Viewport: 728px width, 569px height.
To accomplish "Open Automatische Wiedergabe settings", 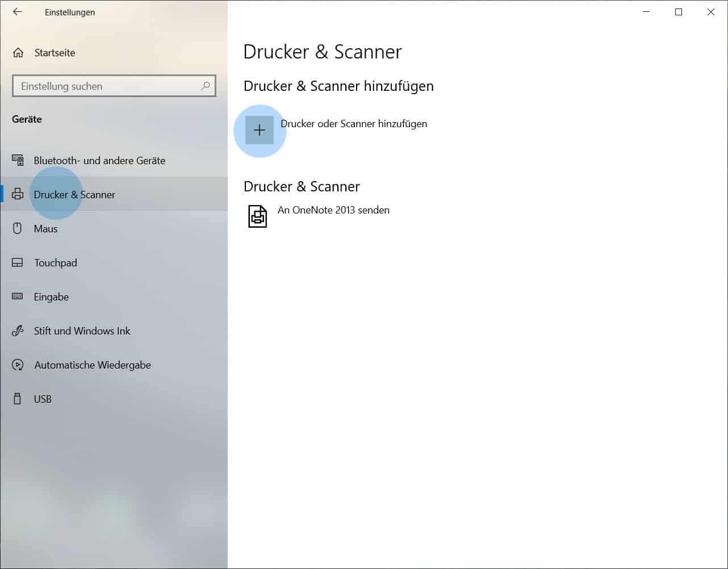I will (114, 365).
